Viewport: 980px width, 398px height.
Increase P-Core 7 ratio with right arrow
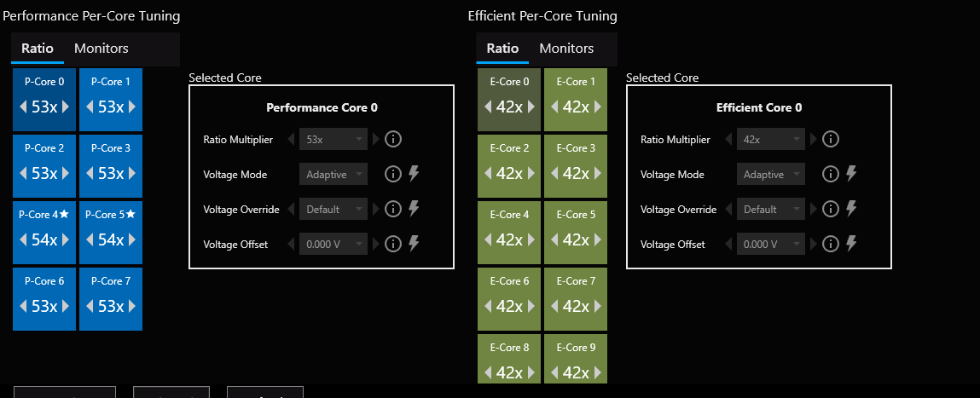[132, 306]
